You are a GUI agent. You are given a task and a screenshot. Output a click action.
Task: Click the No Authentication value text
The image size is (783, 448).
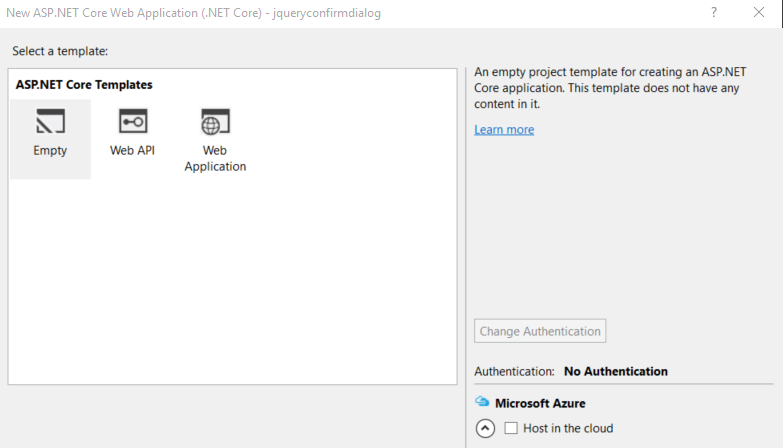coord(616,371)
